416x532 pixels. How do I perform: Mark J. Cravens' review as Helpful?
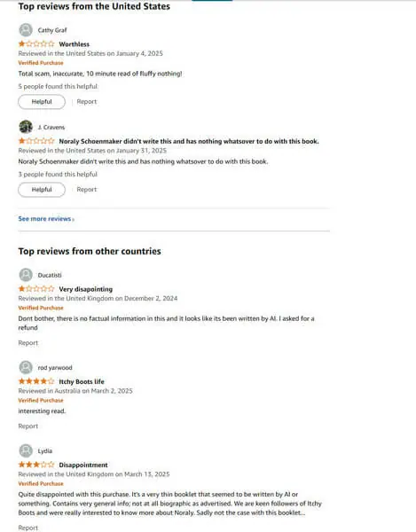tap(42, 190)
